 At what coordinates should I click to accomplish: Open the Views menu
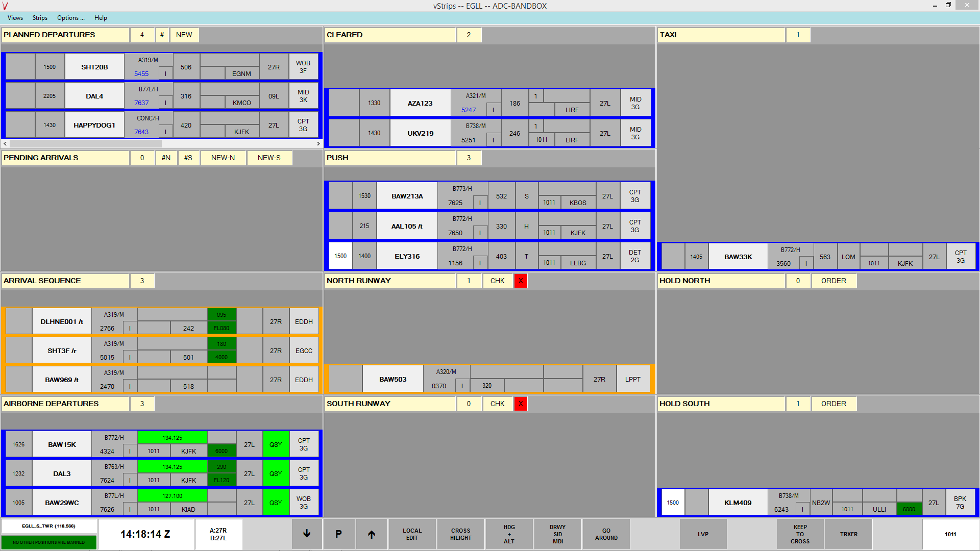point(15,18)
